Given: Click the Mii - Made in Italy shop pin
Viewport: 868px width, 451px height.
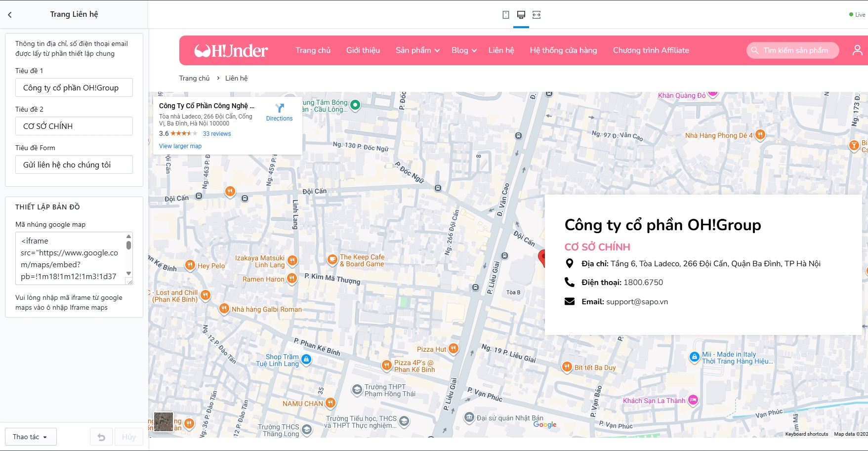Looking at the screenshot, I should coord(695,356).
